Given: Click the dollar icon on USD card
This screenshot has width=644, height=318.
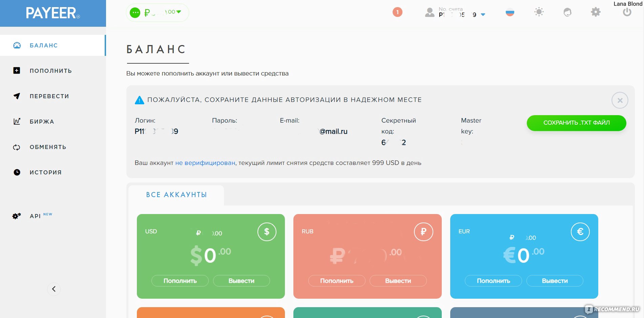Looking at the screenshot, I should coord(267,232).
